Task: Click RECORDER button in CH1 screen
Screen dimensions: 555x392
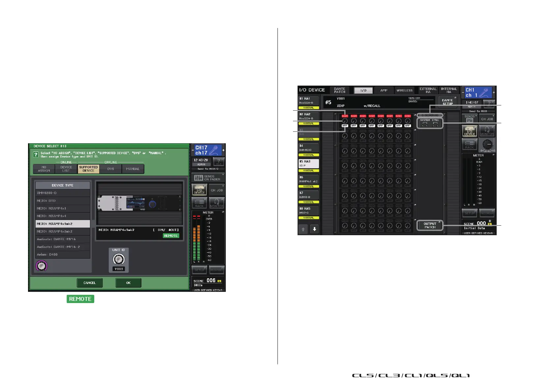Action: pos(487,213)
